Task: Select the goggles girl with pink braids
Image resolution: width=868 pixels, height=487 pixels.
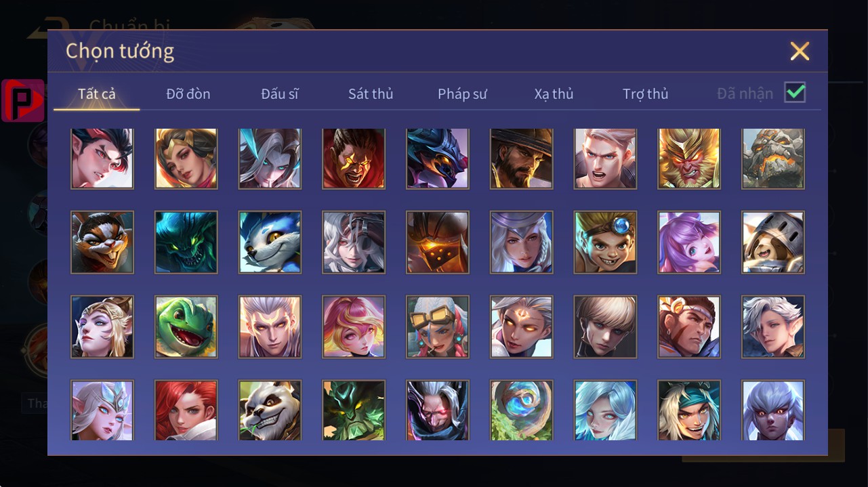Action: [438, 326]
